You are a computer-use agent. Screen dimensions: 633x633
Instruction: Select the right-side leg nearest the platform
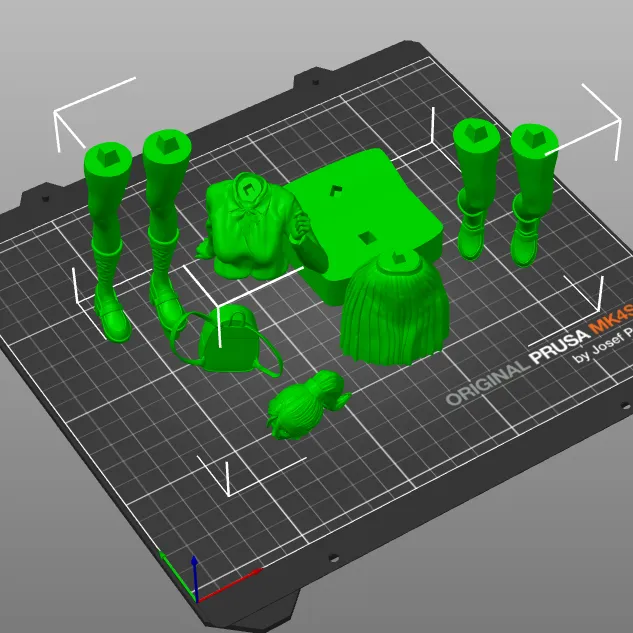476,190
